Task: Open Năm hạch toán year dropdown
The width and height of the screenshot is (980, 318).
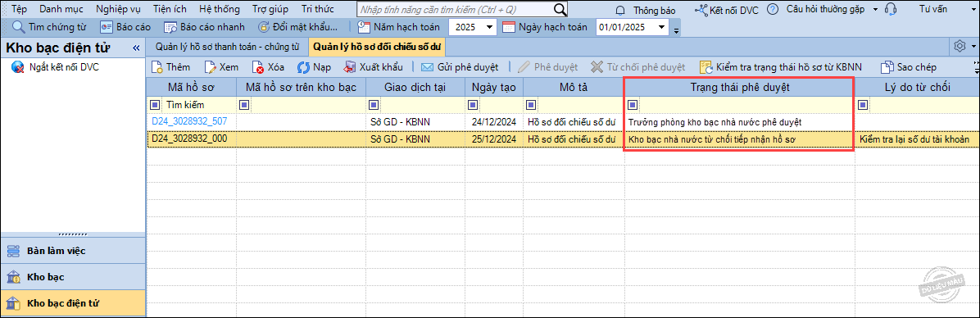Action: click(489, 27)
